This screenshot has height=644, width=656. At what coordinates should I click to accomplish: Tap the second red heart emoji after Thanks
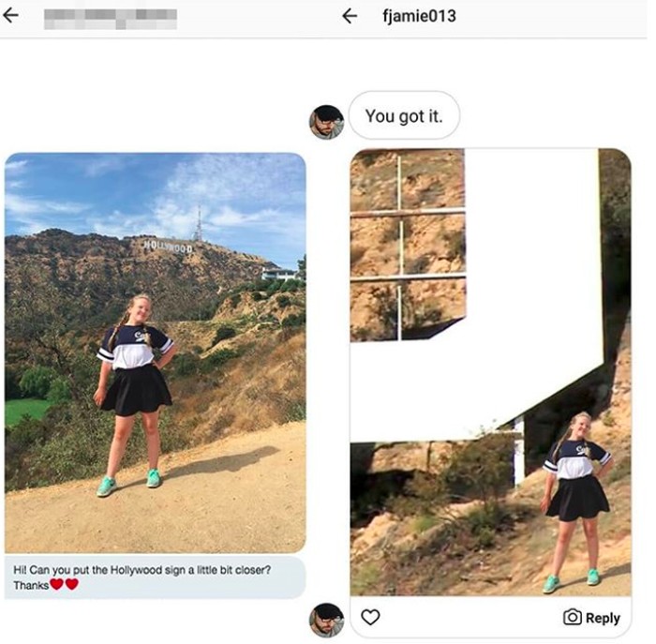72,584
